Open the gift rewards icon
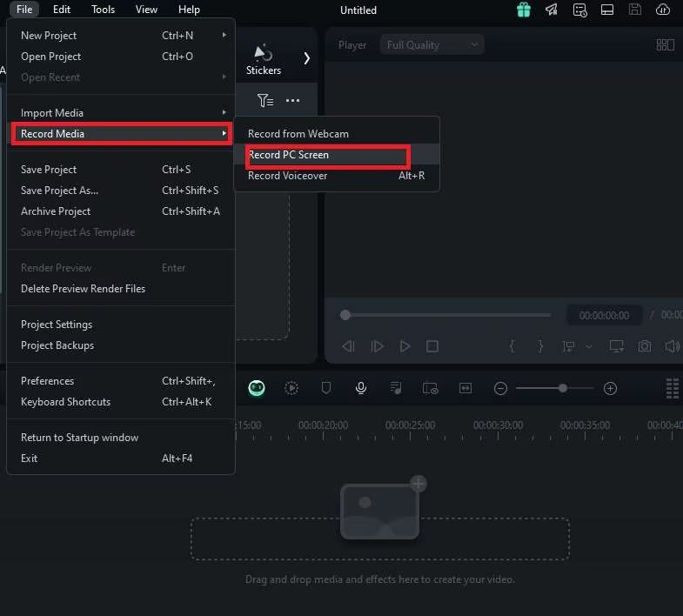This screenshot has height=616, width=683. point(524,10)
